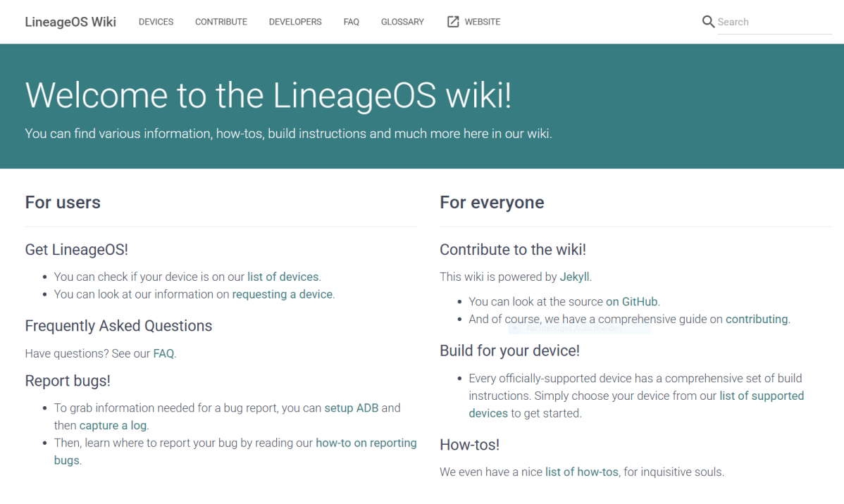
Task: Click the search magnifier icon
Action: 708,22
